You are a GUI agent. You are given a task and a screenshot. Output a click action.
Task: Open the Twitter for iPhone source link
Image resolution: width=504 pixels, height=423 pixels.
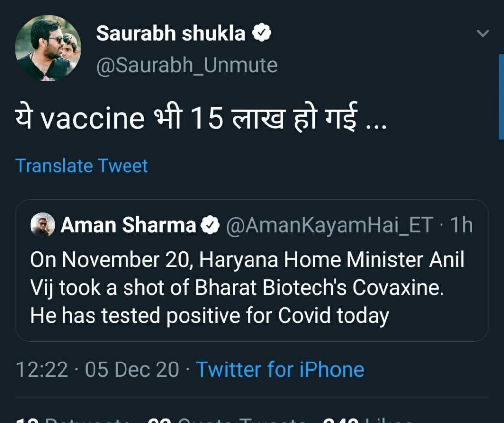(x=280, y=369)
